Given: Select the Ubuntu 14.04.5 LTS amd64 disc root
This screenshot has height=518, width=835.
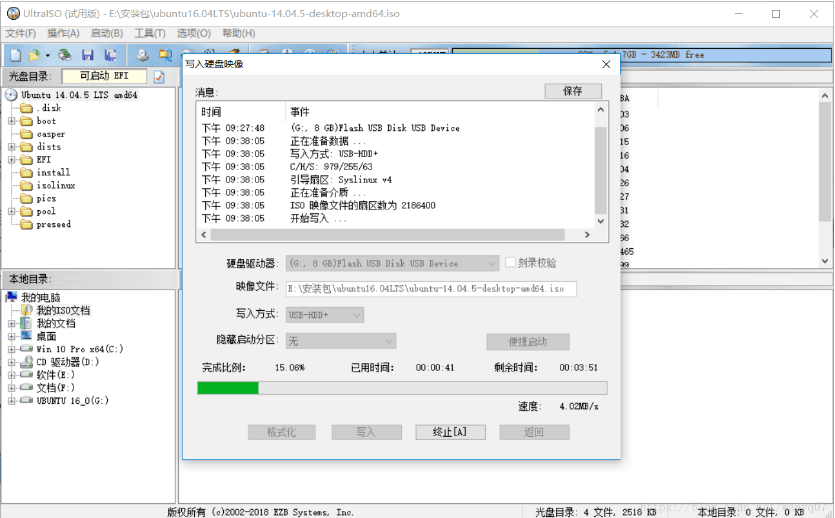Looking at the screenshot, I should (79, 95).
